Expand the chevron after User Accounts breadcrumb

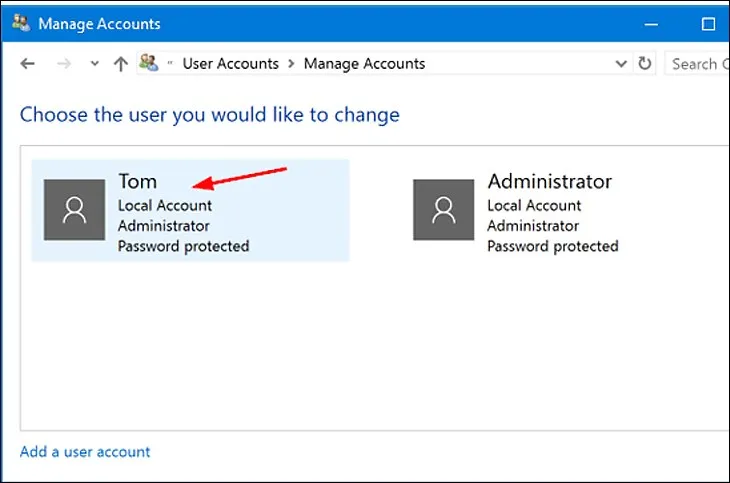click(x=291, y=64)
